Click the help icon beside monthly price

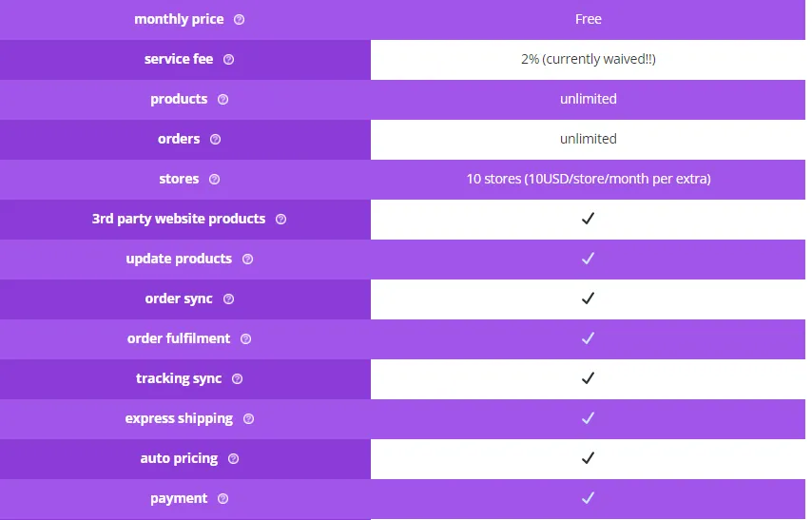coord(239,20)
